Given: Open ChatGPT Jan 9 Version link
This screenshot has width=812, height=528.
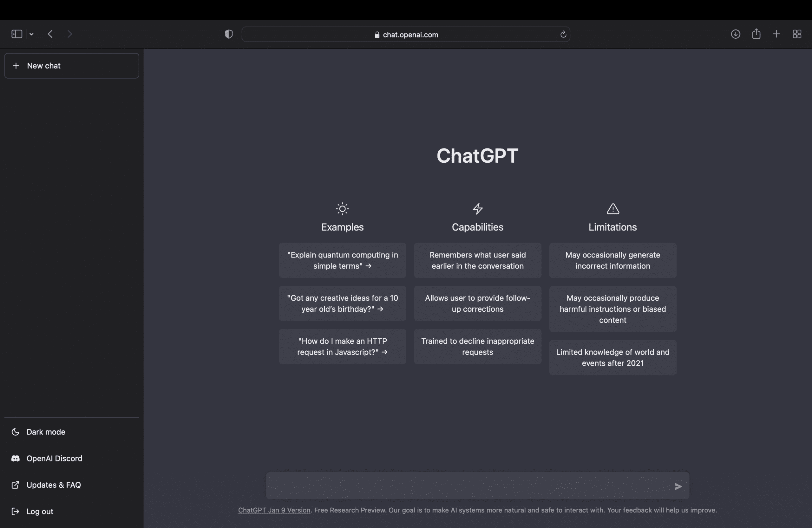Looking at the screenshot, I should [x=274, y=510].
